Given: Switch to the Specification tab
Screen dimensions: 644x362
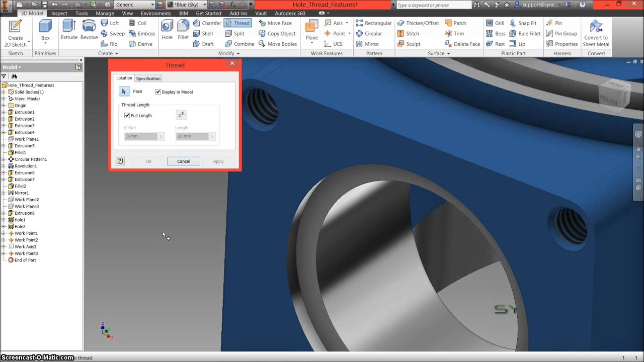Looking at the screenshot, I should pos(148,78).
